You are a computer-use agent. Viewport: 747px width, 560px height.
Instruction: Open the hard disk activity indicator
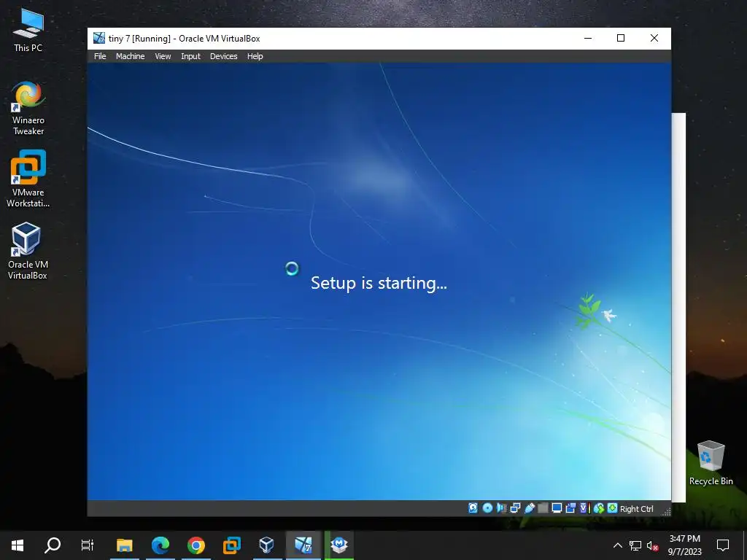point(473,508)
